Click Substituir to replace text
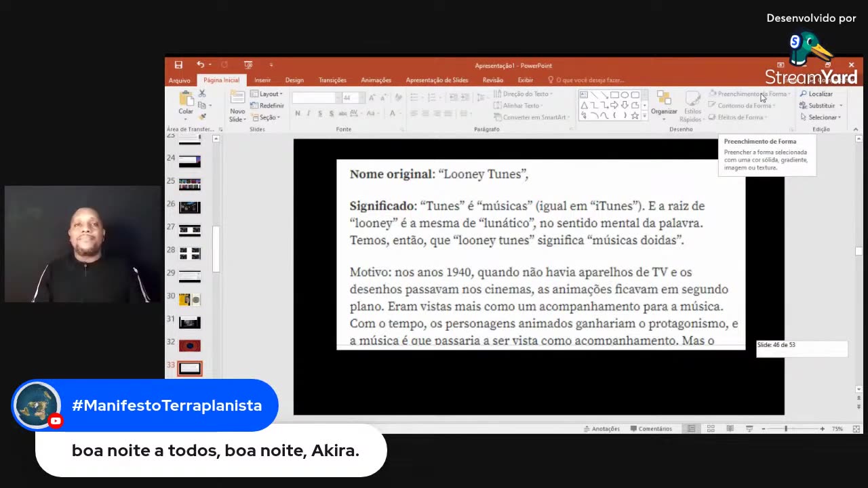The width and height of the screenshot is (868, 488). [821, 106]
